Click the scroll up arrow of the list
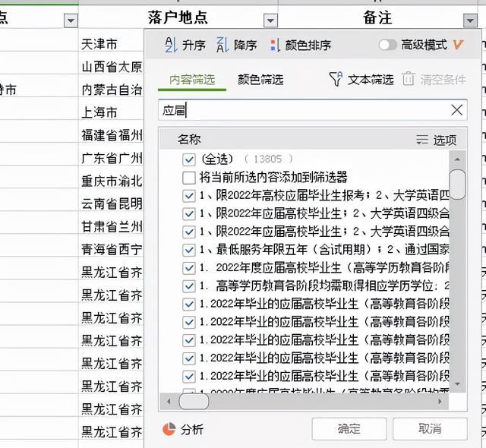The height and width of the screenshot is (448, 486). click(x=457, y=160)
